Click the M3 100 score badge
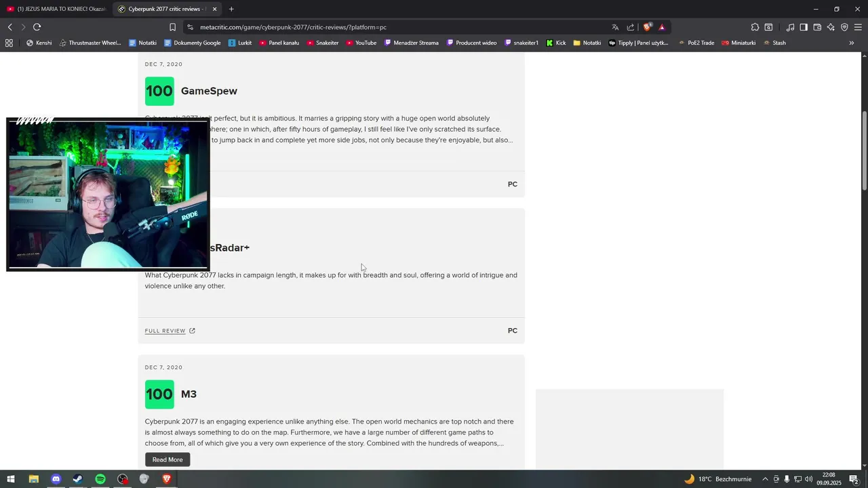868x488 pixels. pyautogui.click(x=159, y=394)
